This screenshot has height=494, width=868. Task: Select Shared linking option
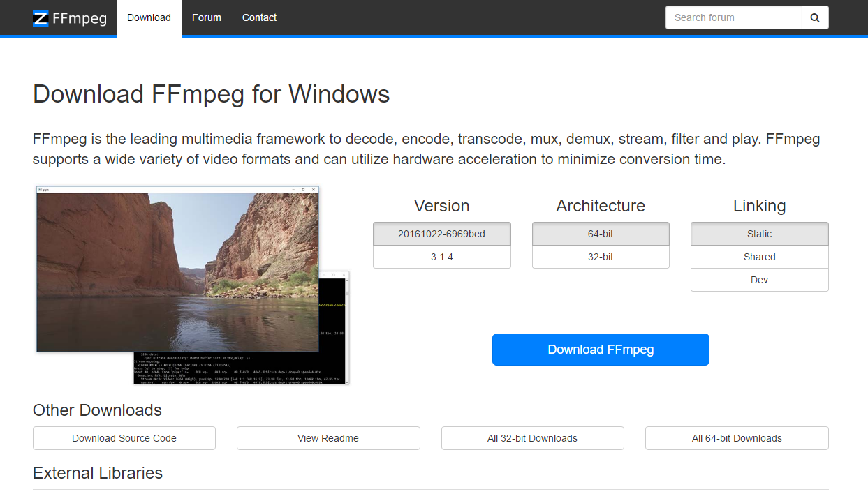tap(760, 257)
